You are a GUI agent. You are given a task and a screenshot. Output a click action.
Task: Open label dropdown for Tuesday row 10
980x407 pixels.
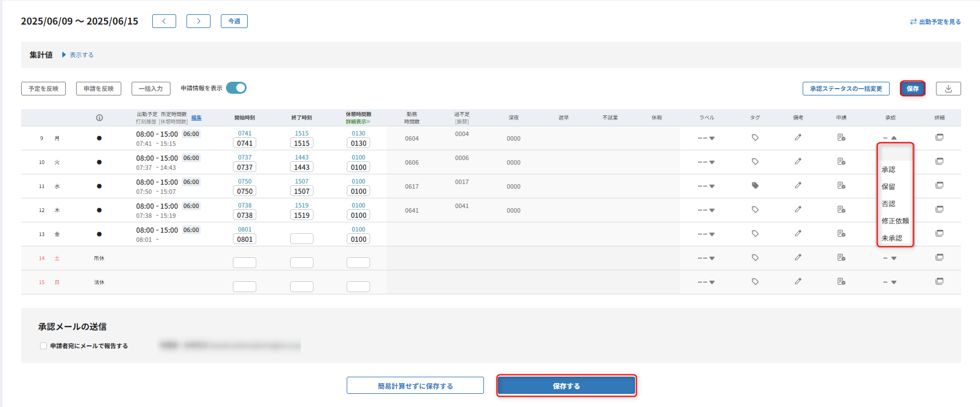click(706, 162)
